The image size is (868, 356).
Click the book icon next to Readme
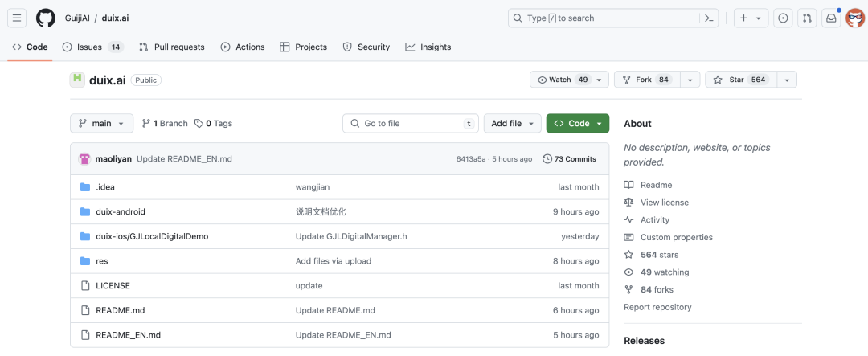pyautogui.click(x=628, y=185)
